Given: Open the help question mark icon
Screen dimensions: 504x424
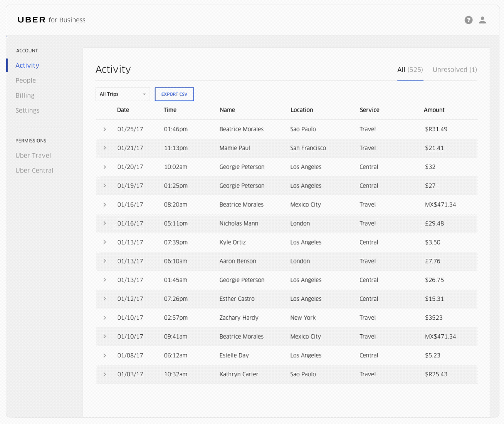Looking at the screenshot, I should click(469, 20).
